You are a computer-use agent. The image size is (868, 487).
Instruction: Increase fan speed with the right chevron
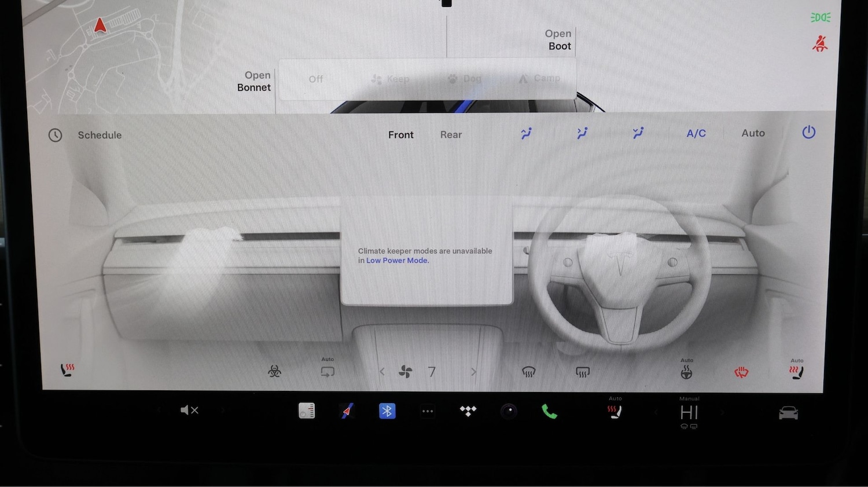[x=474, y=371]
